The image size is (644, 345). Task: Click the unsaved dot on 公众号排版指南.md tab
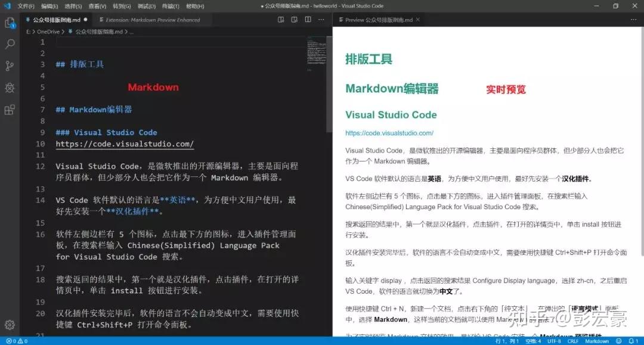tap(85, 19)
